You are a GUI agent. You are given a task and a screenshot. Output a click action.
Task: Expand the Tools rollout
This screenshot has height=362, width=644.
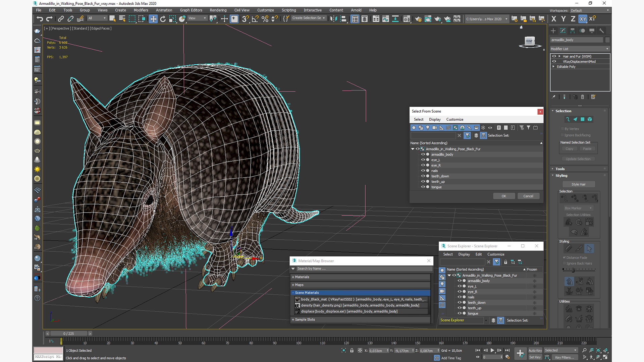[560, 169]
